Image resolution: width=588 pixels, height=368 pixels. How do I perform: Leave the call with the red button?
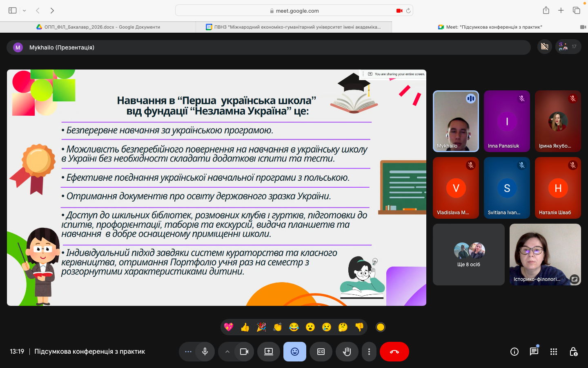point(394,352)
